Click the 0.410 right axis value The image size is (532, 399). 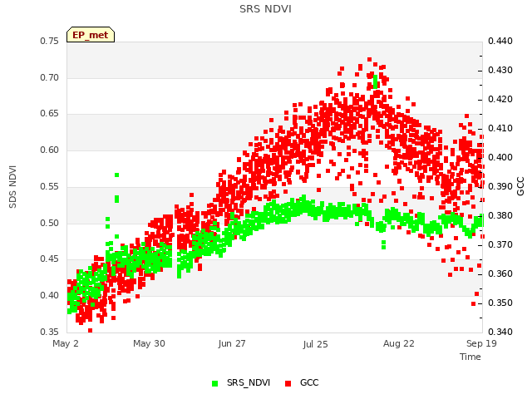click(x=500, y=129)
